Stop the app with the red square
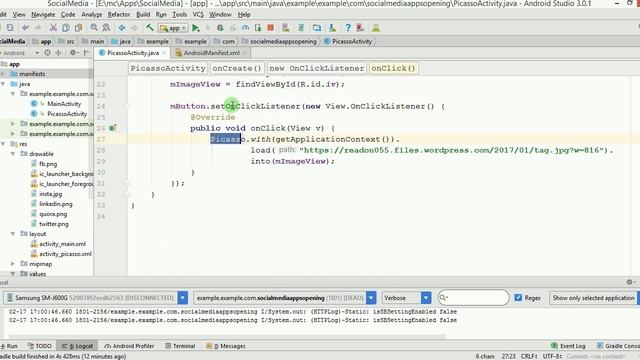Viewport: 640px width, 360px height. click(x=270, y=28)
